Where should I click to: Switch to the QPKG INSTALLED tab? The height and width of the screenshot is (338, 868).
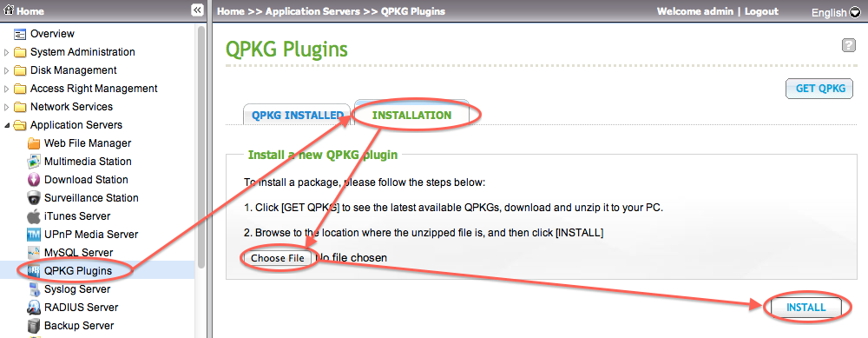pyautogui.click(x=297, y=116)
